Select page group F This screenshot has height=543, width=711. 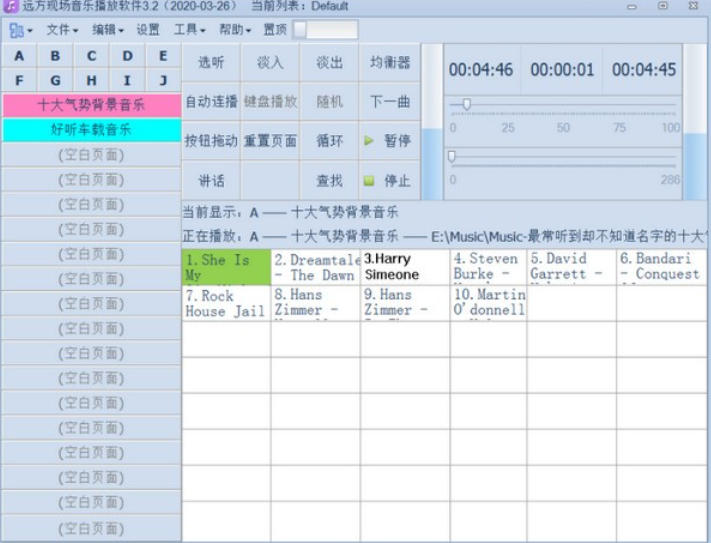pos(19,81)
